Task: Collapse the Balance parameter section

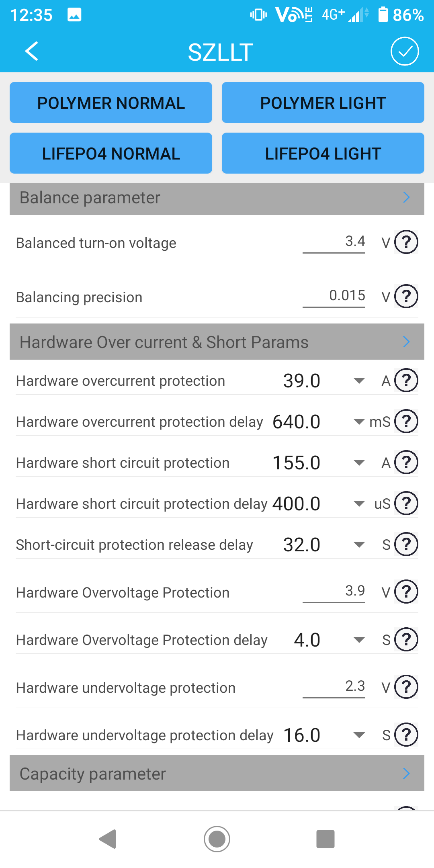Action: 406,197
